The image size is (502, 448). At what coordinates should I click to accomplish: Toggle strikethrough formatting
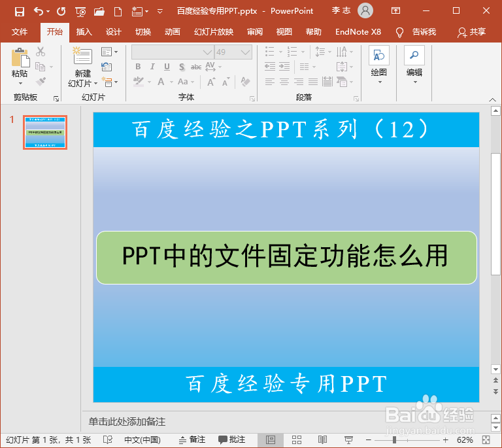pyautogui.click(x=196, y=67)
